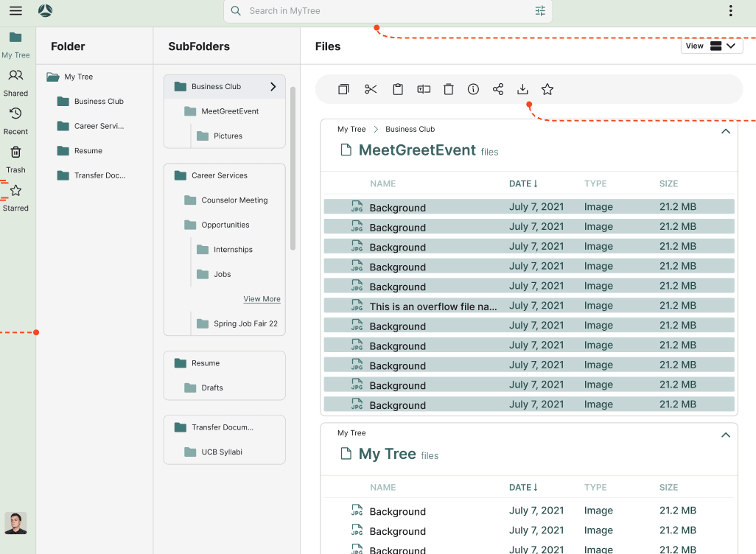The image size is (756, 554).
Task: Select Resume in Folder tree
Action: pos(80,151)
